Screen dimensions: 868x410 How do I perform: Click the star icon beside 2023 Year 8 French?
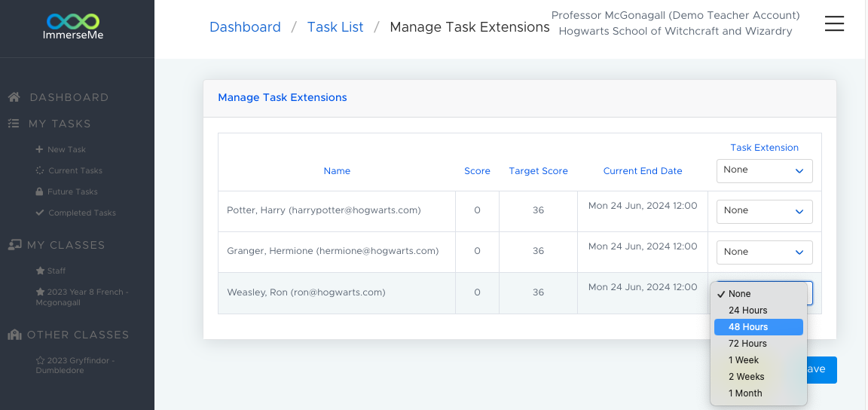(40, 292)
